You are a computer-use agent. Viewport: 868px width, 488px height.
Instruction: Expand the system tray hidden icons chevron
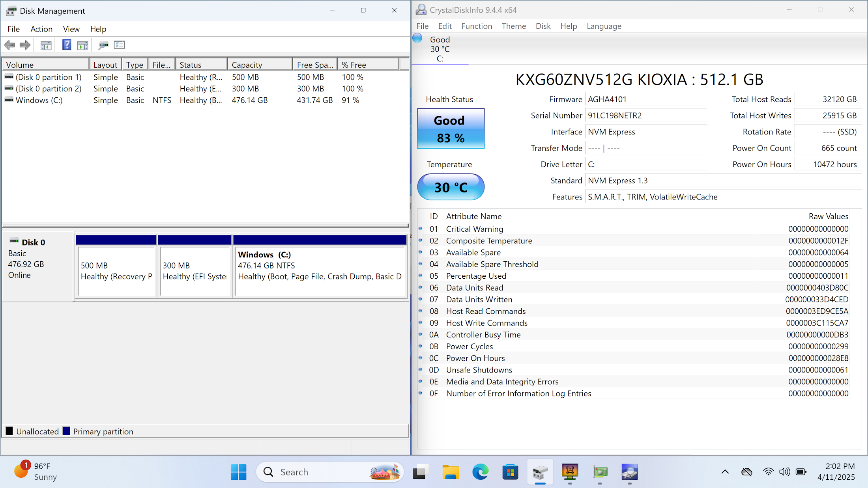pyautogui.click(x=725, y=472)
